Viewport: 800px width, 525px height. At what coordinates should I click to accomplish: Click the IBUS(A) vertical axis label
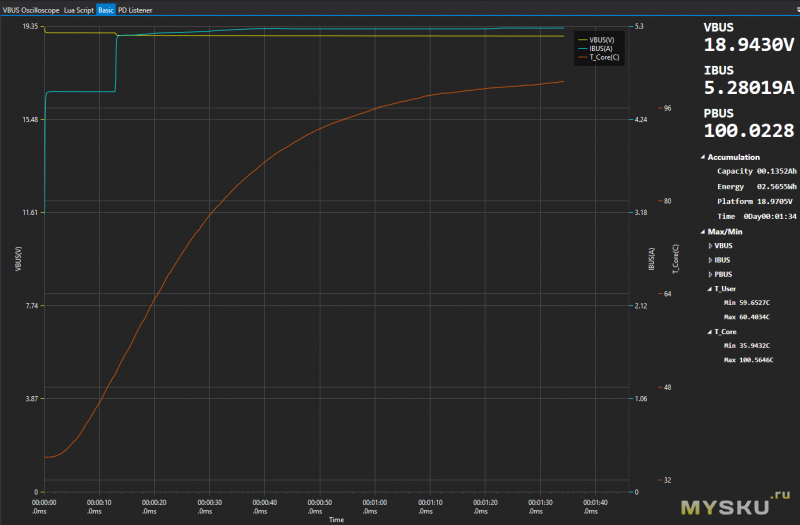652,259
